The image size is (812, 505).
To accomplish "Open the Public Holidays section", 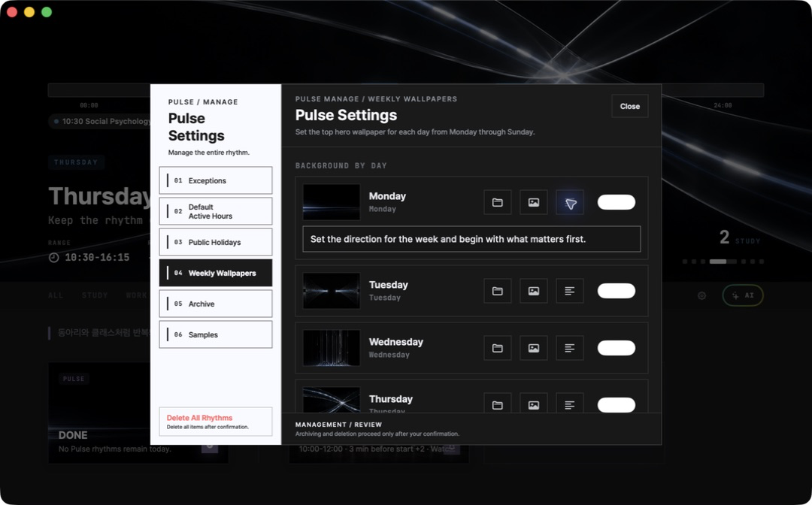I will click(x=216, y=242).
